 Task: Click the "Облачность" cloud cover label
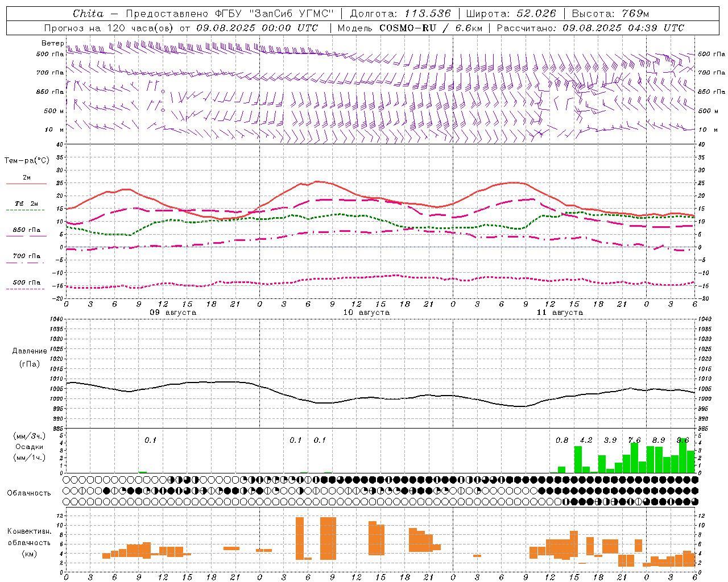click(29, 493)
